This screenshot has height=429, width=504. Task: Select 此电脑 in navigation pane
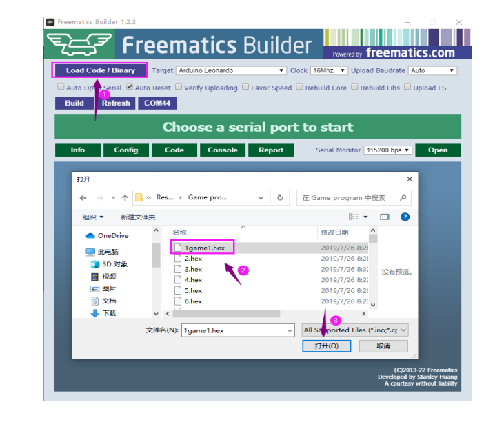pyautogui.click(x=102, y=252)
